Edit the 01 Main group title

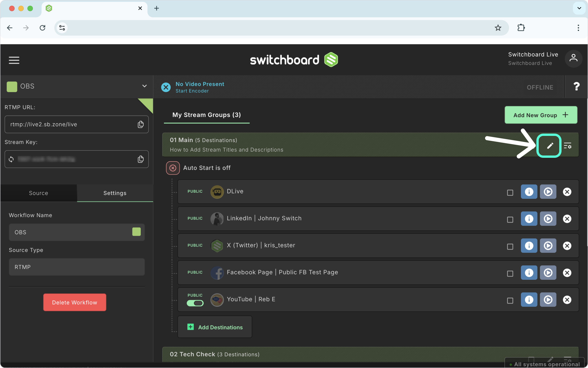pyautogui.click(x=550, y=146)
